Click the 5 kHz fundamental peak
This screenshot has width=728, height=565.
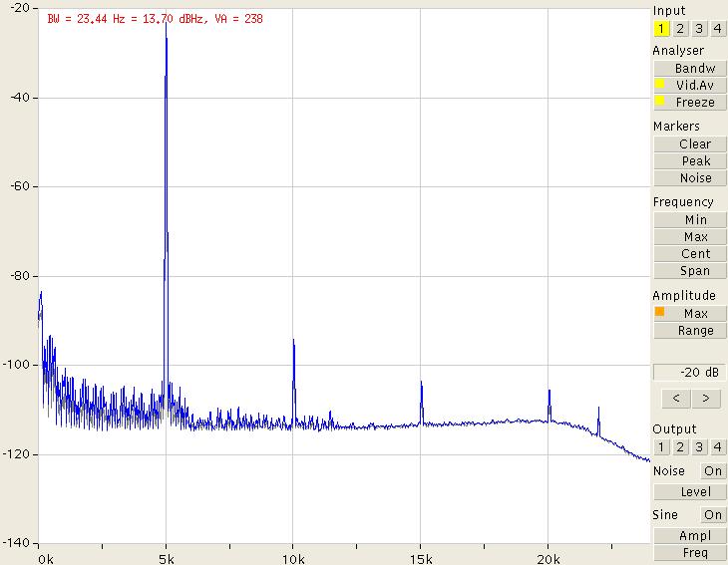(166, 22)
